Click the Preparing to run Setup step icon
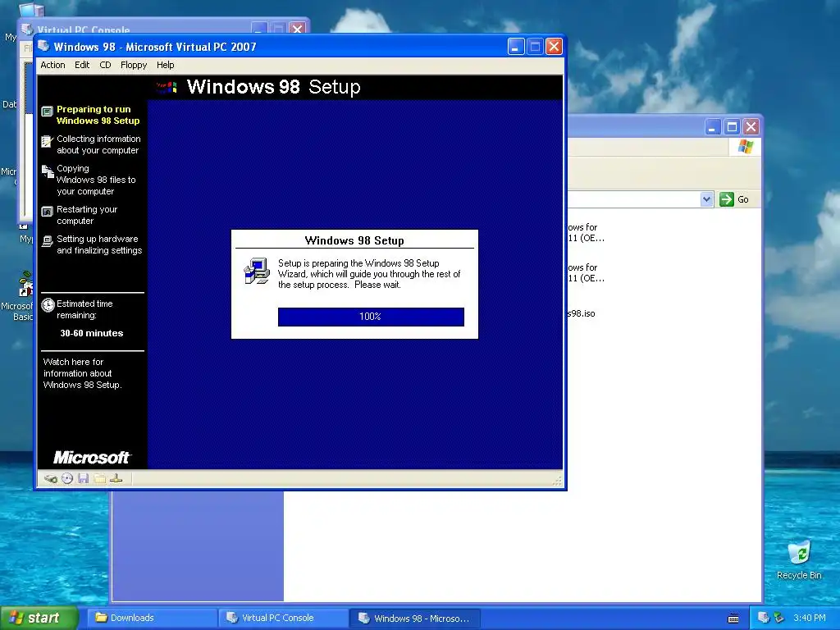The image size is (840, 630). (x=47, y=111)
